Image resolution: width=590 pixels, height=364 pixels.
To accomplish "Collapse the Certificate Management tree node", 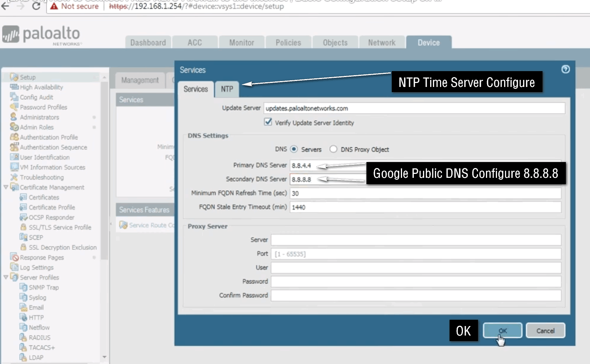I will (x=6, y=187).
